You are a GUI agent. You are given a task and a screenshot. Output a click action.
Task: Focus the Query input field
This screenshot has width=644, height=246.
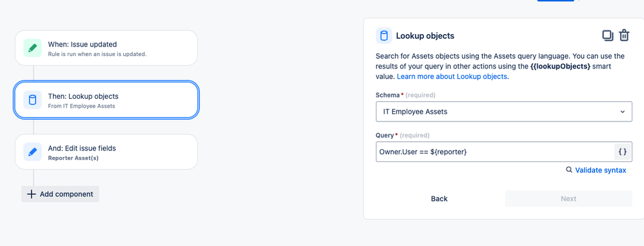495,152
